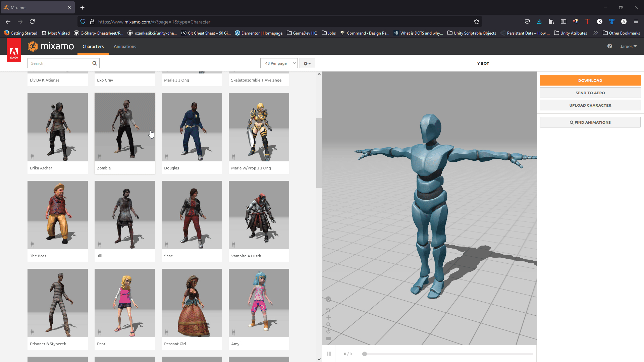The image size is (644, 362).
Task: Click the Mixamo logo
Action: tap(51, 46)
